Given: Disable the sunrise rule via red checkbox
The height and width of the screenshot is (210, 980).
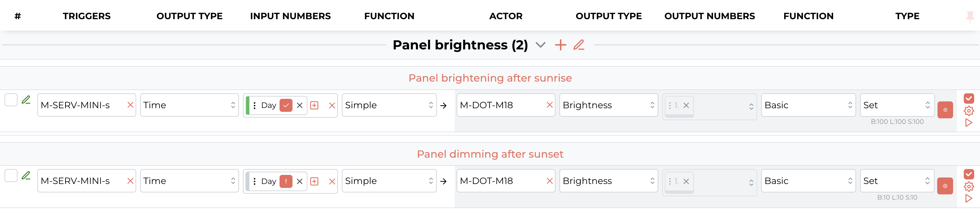Looking at the screenshot, I should click(x=969, y=98).
